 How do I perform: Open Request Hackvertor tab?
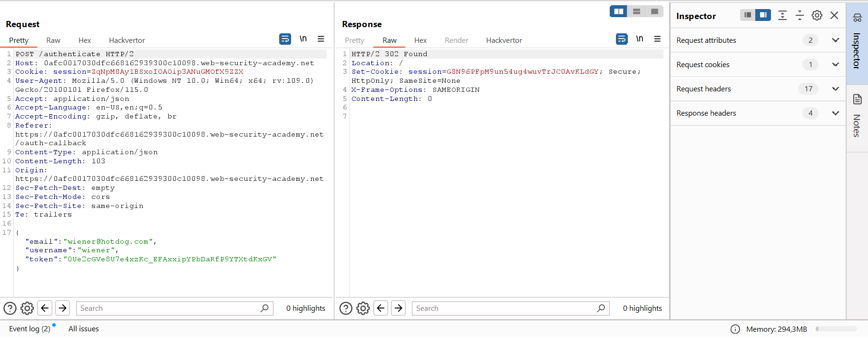(x=127, y=40)
